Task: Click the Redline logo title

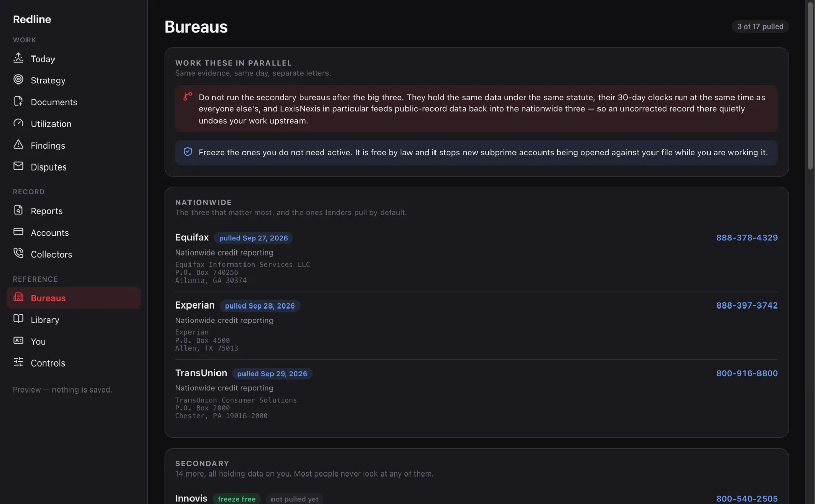Action: [x=32, y=19]
